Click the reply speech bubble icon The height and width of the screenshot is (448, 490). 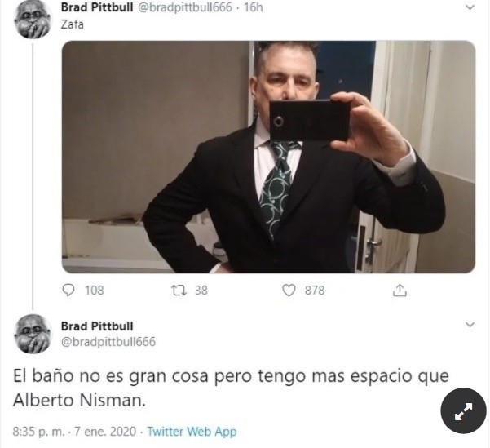[x=68, y=290]
